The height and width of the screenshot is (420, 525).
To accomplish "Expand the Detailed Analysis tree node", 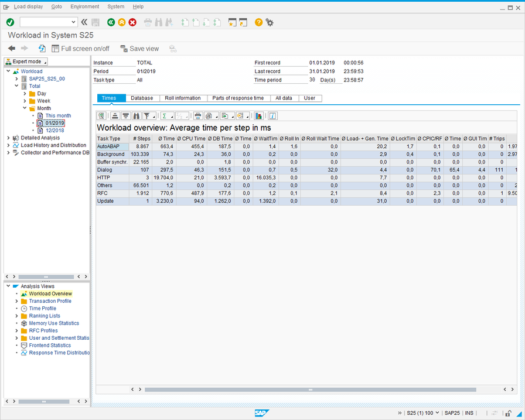I will (x=8, y=138).
